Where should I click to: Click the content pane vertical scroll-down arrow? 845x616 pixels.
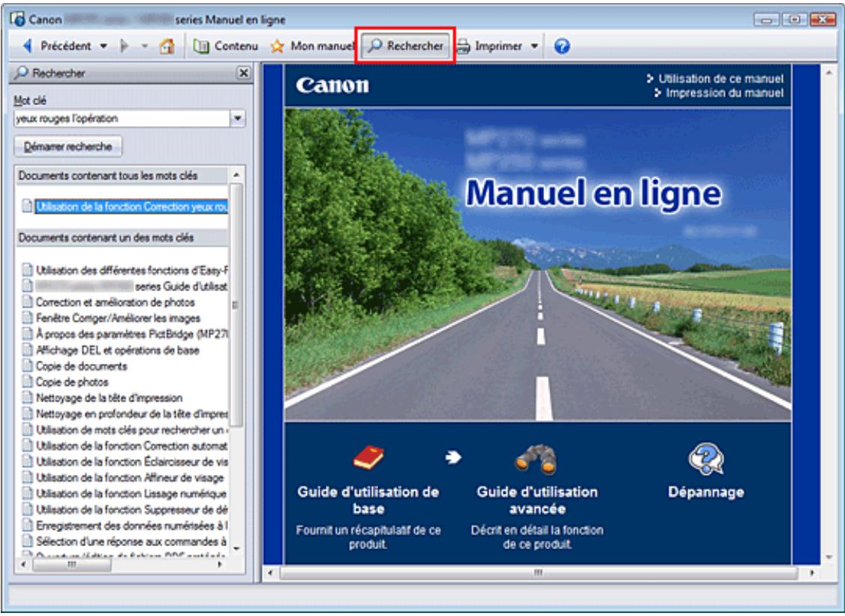tap(828, 557)
